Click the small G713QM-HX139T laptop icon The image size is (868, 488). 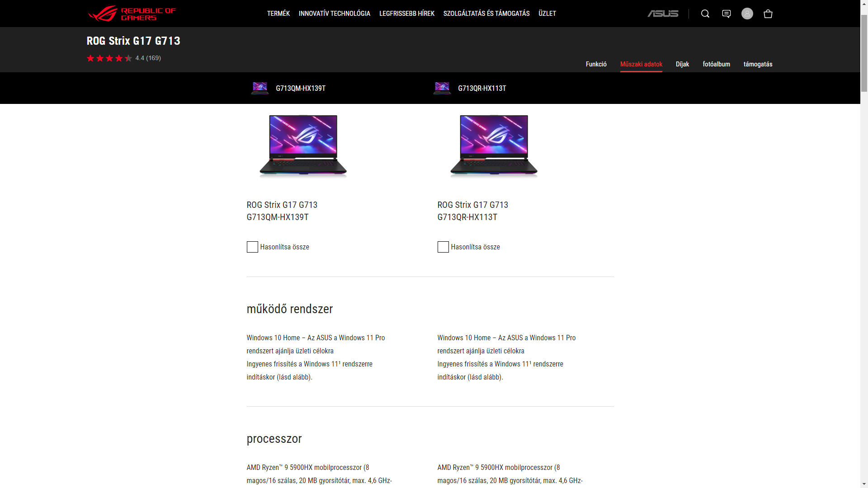(x=260, y=88)
